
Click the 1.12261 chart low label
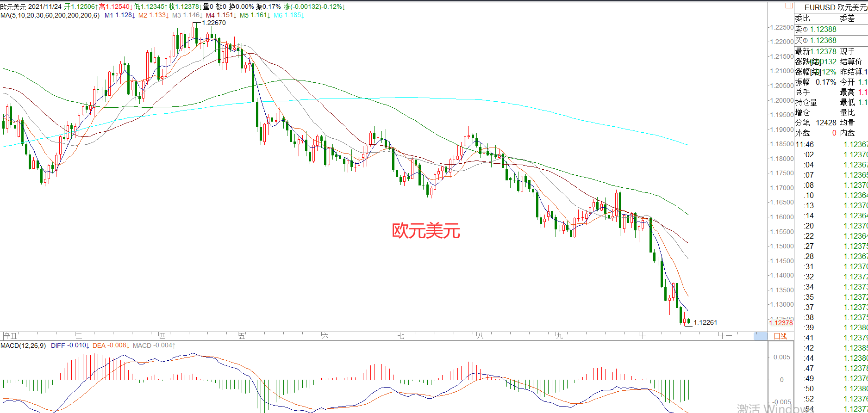(706, 322)
